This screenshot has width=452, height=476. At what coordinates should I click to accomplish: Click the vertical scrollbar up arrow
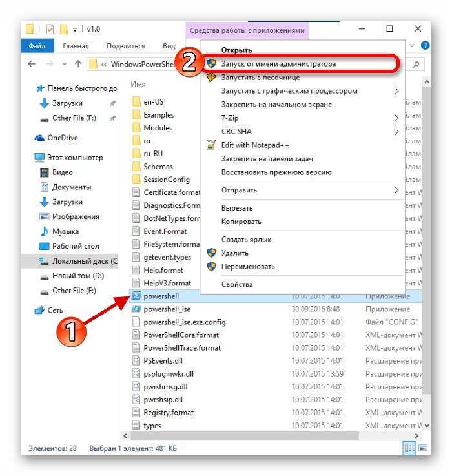[x=427, y=81]
